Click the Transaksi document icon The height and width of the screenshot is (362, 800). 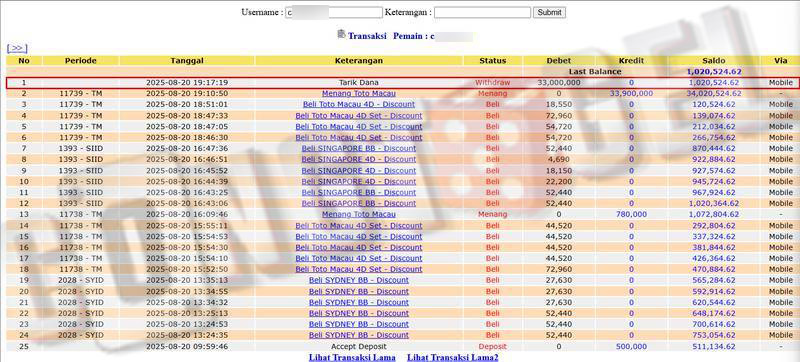341,34
